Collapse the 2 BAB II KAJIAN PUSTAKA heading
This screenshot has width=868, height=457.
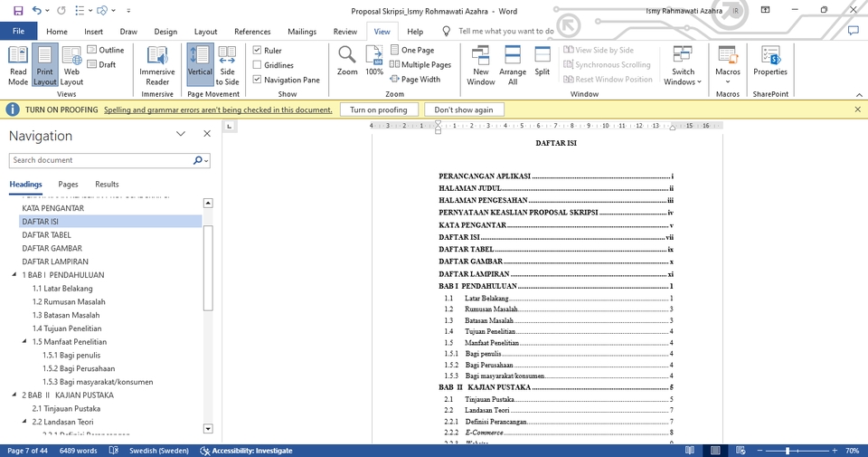coord(14,395)
